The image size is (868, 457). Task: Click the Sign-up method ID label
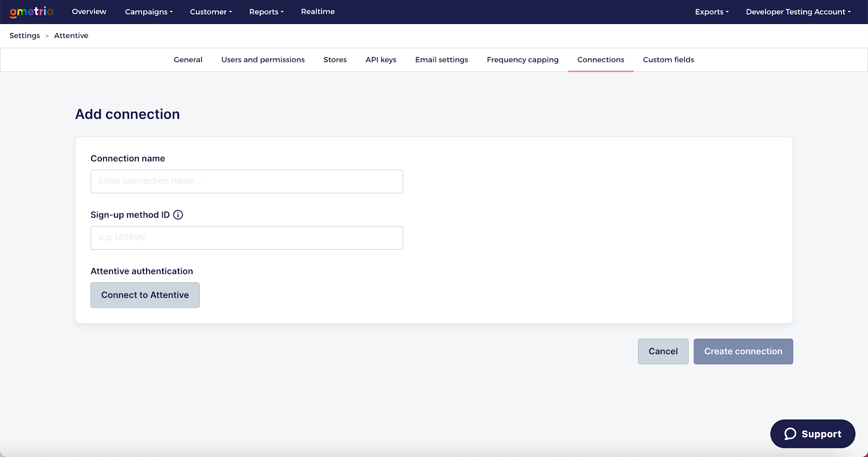(130, 215)
